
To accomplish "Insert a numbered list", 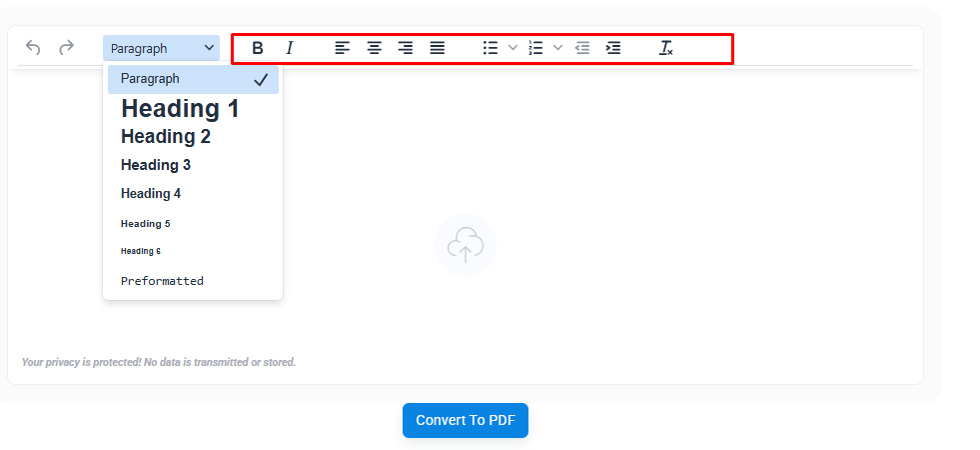I will click(535, 48).
